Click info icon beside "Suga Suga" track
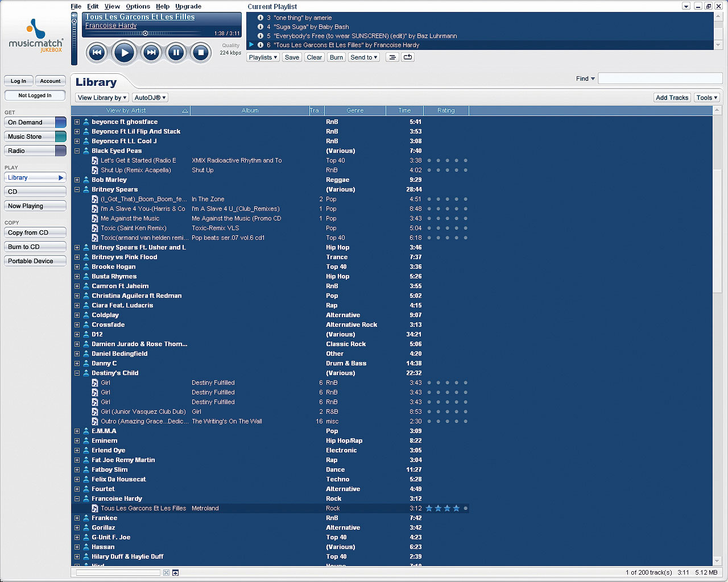The width and height of the screenshot is (728, 582). click(x=260, y=27)
